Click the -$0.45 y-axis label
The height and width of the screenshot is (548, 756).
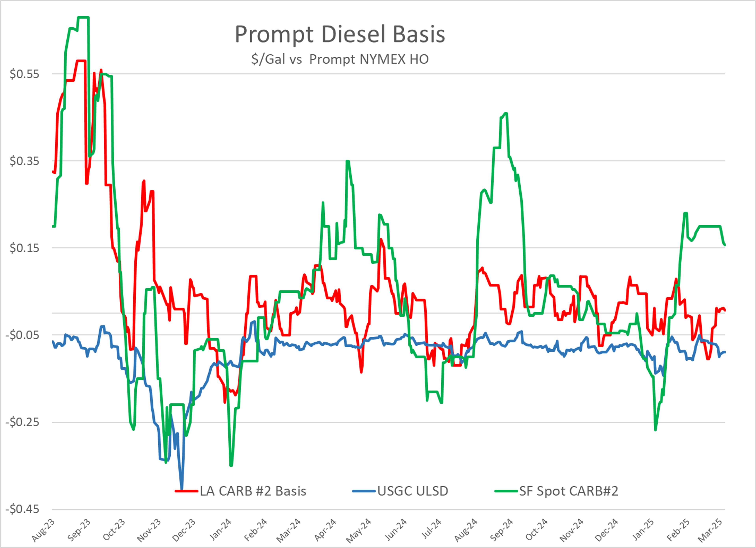[22, 509]
